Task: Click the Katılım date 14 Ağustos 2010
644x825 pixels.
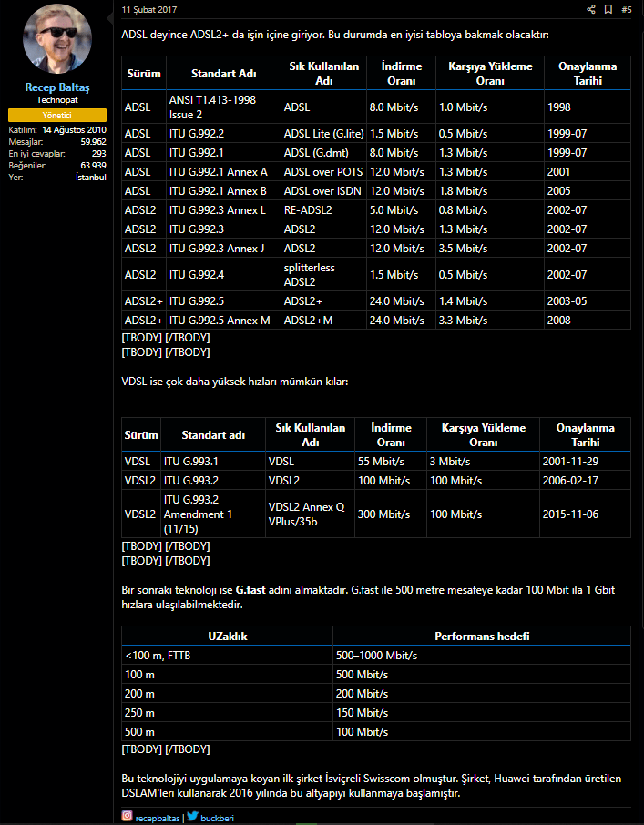Action: click(x=74, y=130)
